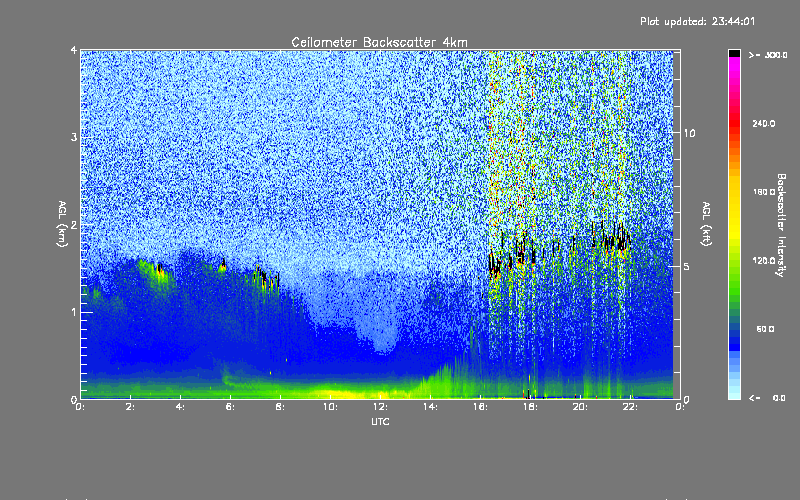800x500 pixels.
Task: Click the yellow surface layer near 10-12 UTC
Action: [x=352, y=393]
